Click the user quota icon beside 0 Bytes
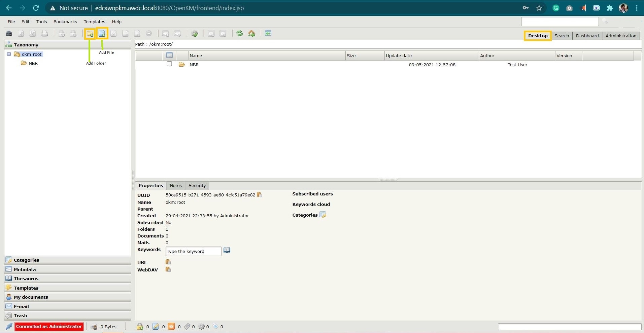 [x=94, y=327]
